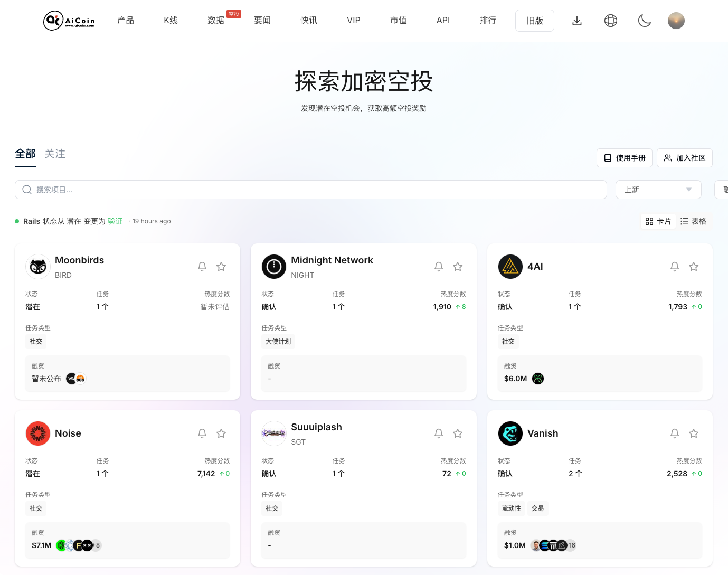Switch to 表格 list view
The image size is (728, 575).
693,221
